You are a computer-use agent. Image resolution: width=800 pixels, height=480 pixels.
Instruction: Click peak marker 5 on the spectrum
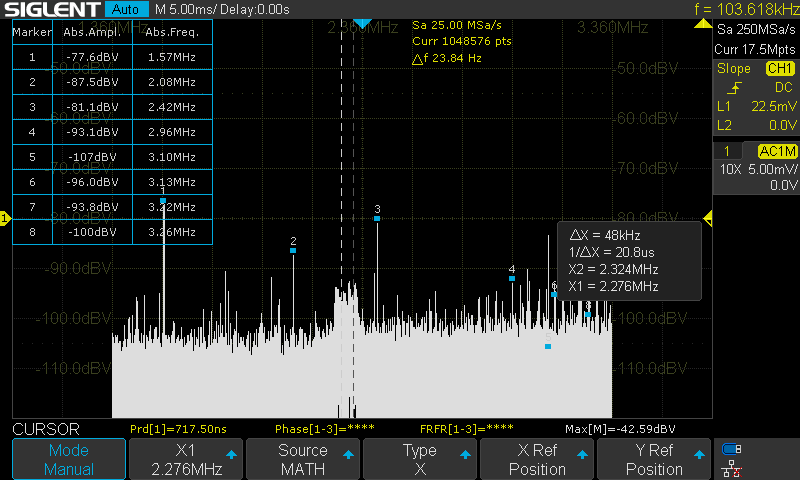[548, 346]
